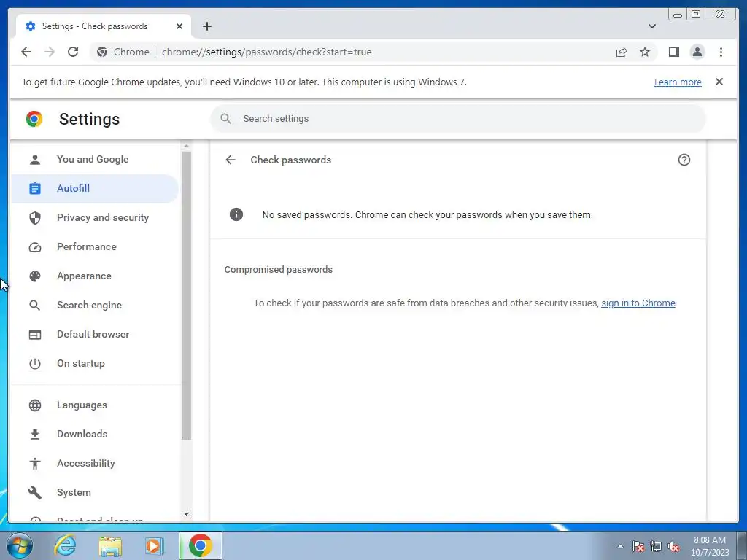The image size is (747, 560).
Task: Click the info icon beside No saved passwords
Action: [x=236, y=214]
